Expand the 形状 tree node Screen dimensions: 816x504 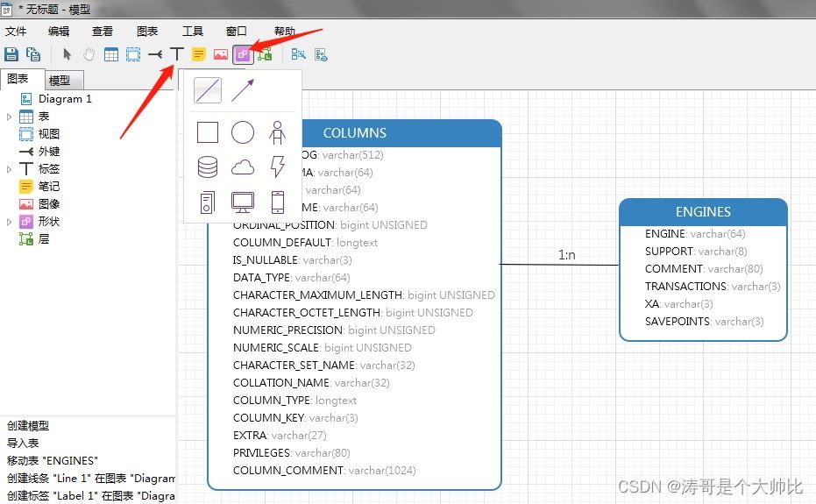pos(9,222)
